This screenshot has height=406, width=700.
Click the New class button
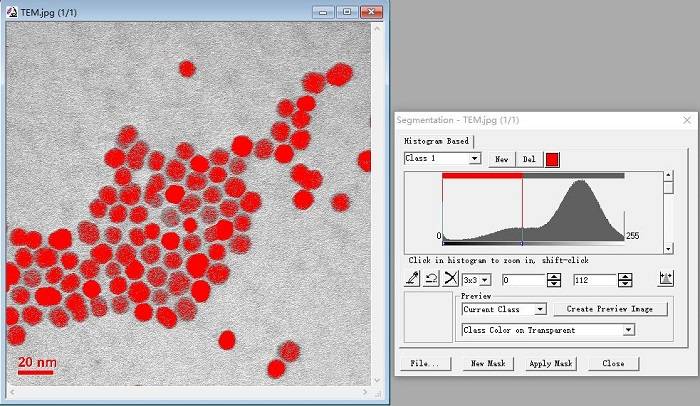(501, 159)
